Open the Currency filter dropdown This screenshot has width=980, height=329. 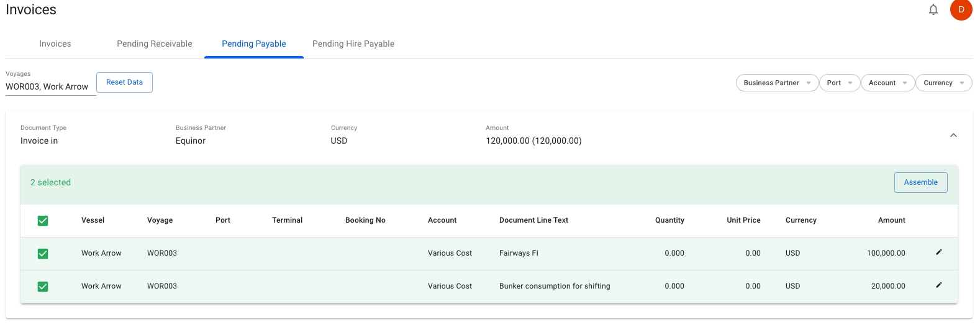tap(943, 83)
